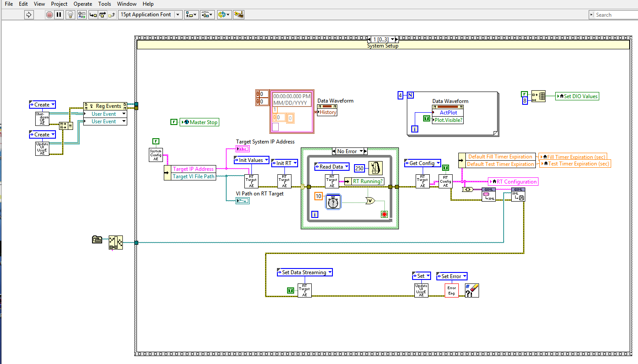Open the Operate menu

tap(83, 4)
